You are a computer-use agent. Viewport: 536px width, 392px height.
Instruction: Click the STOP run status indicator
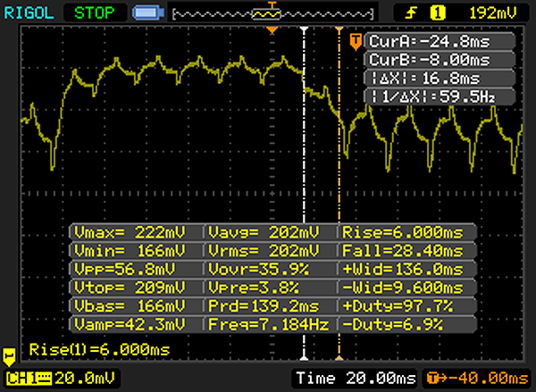click(x=95, y=13)
